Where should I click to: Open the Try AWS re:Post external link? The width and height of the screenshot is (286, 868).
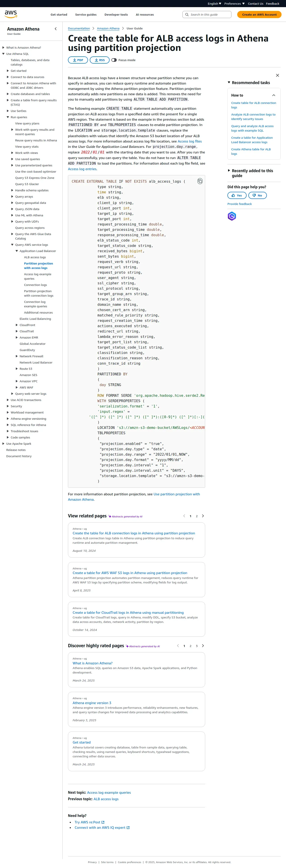tap(90, 822)
